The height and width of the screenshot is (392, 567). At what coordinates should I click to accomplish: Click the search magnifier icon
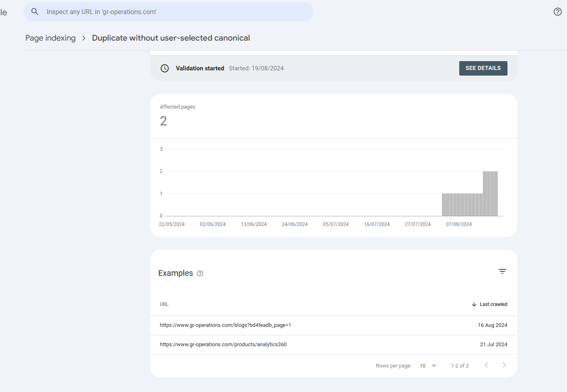[x=35, y=12]
